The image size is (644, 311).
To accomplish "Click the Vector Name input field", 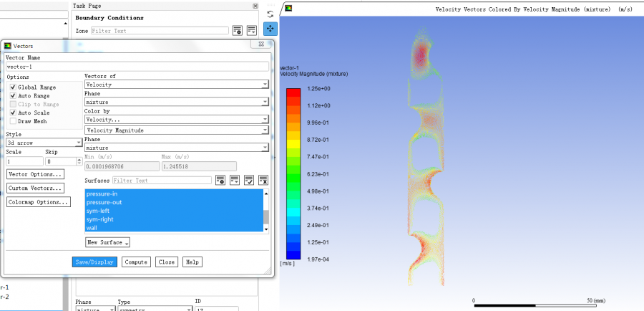I will (136, 66).
